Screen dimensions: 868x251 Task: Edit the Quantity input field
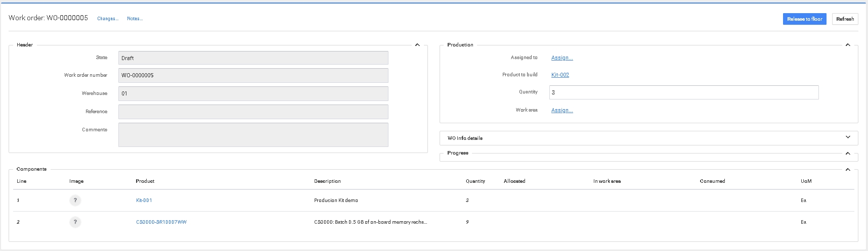[683, 92]
